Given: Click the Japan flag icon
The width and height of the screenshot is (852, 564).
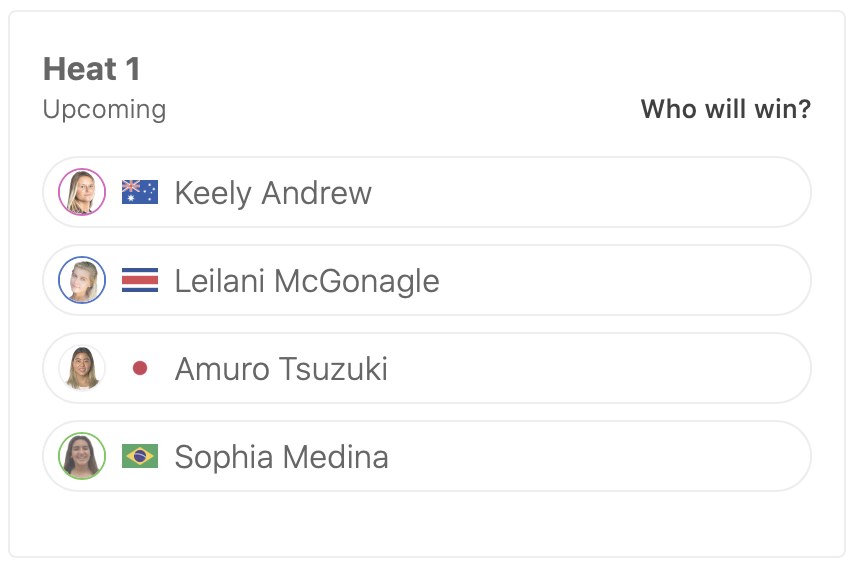Looking at the screenshot, I should coord(140,368).
